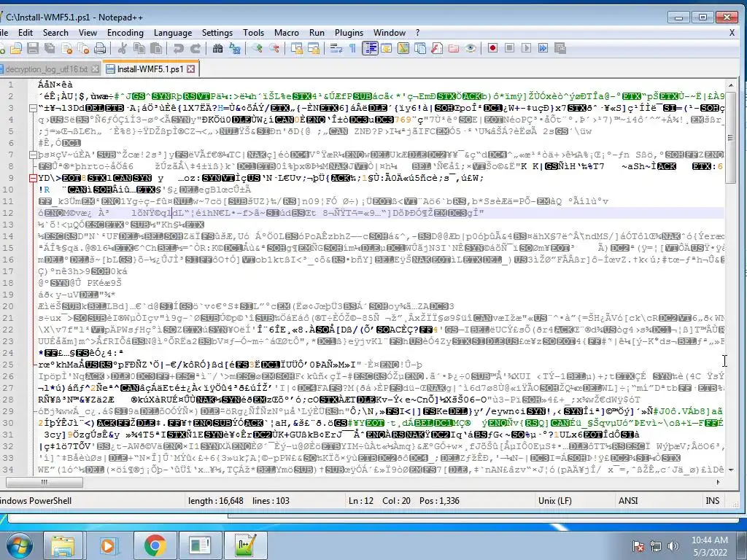Click the macro Playback button

point(527,48)
